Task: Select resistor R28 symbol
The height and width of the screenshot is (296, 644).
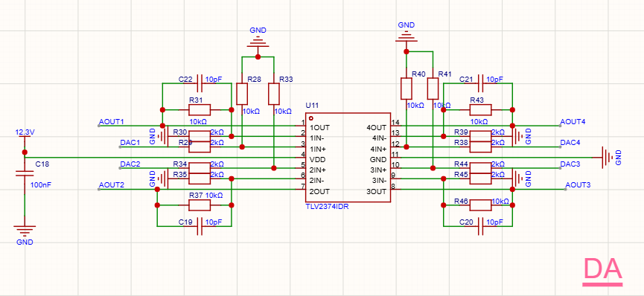Action: coord(242,94)
